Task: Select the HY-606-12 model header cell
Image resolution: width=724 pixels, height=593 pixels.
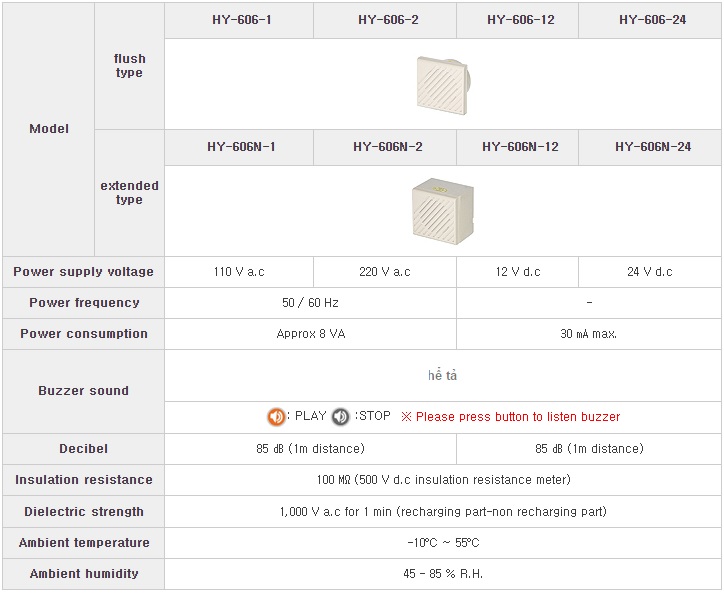Action: (517, 21)
